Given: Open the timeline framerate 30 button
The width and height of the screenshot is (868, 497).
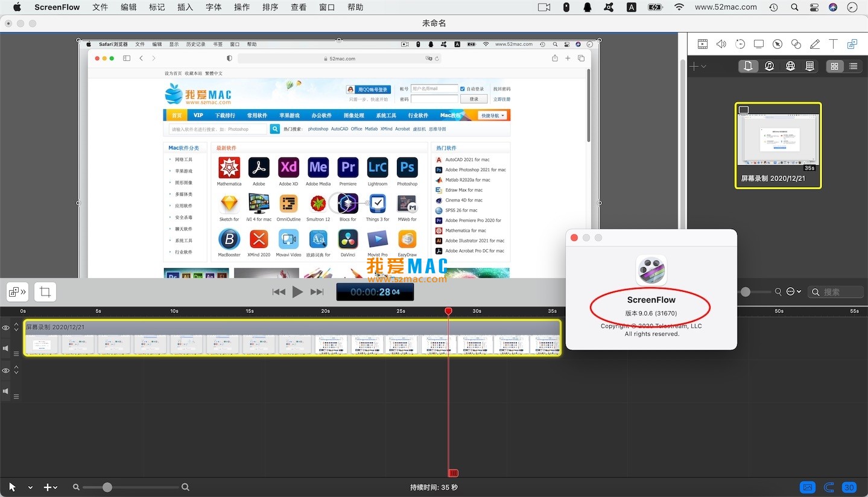Looking at the screenshot, I should 849,487.
